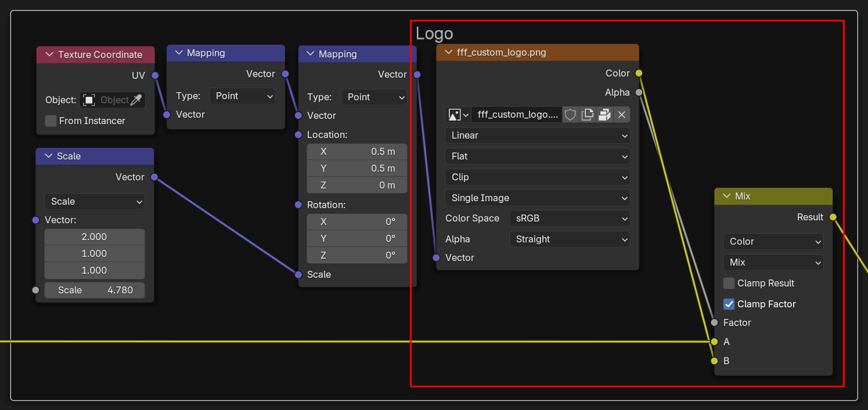Click the Vector: input socket on Scale node

[35, 220]
